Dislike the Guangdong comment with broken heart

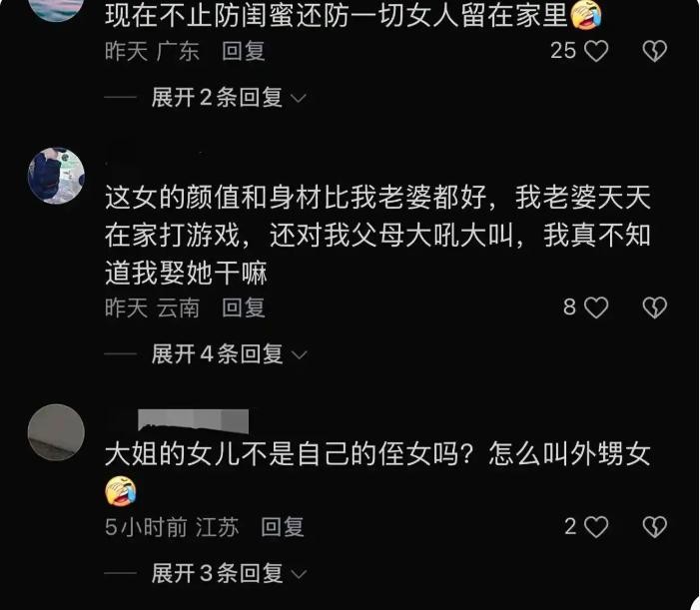[x=654, y=51]
